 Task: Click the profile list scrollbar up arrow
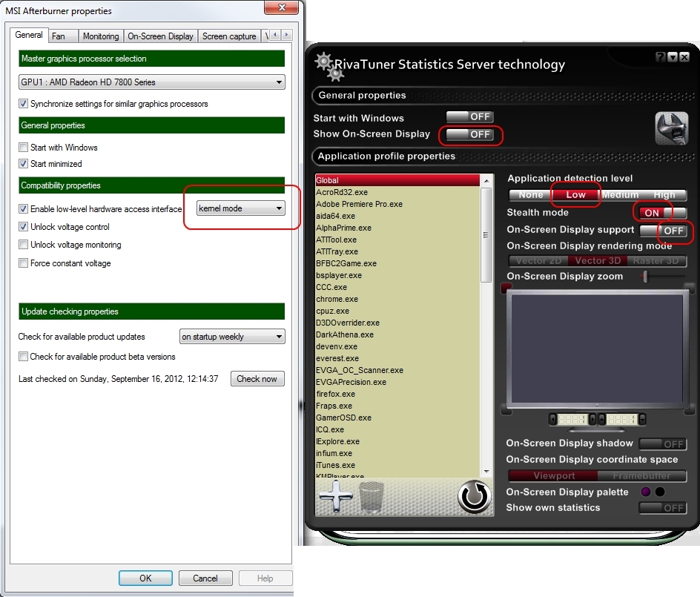pos(486,180)
